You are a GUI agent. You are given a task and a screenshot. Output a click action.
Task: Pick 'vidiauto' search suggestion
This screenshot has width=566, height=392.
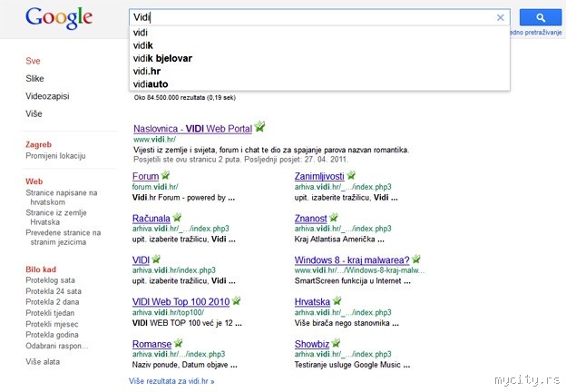coord(151,83)
